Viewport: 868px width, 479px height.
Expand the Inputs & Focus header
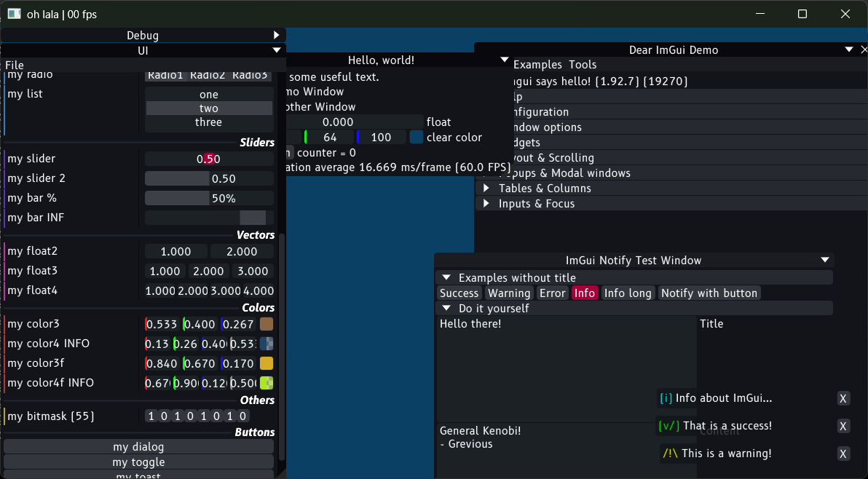[671, 204]
